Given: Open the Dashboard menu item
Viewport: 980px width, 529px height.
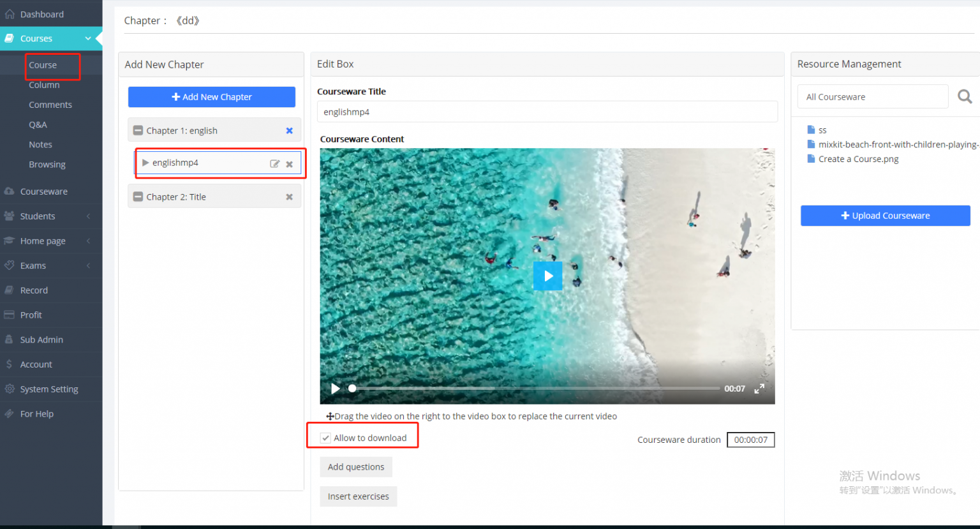Looking at the screenshot, I should click(x=42, y=14).
